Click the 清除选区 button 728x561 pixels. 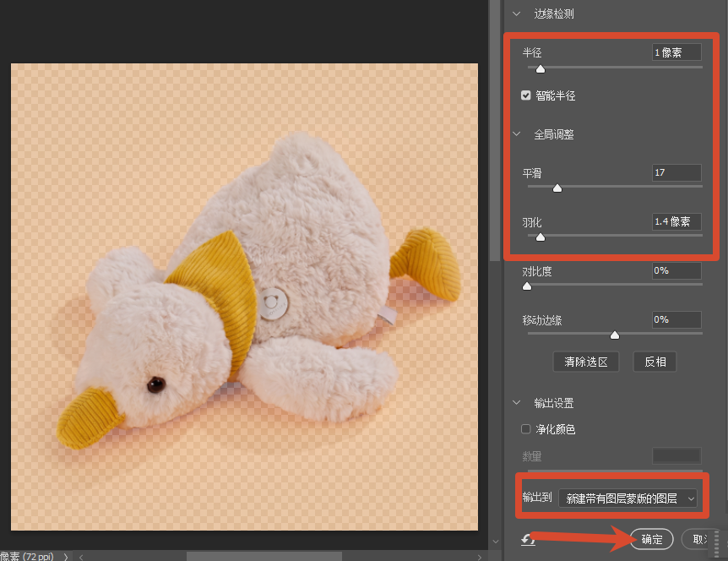(x=586, y=362)
